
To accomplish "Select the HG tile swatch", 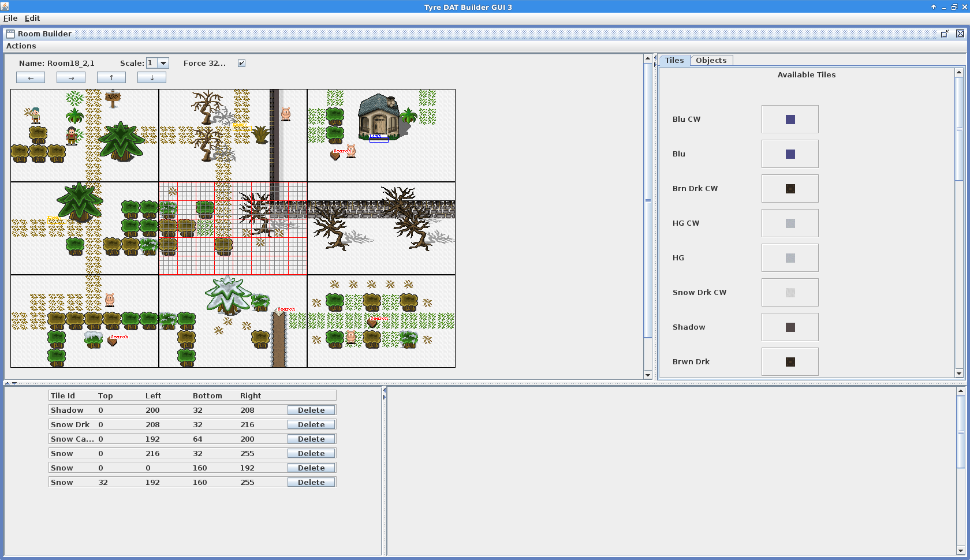I will point(790,257).
